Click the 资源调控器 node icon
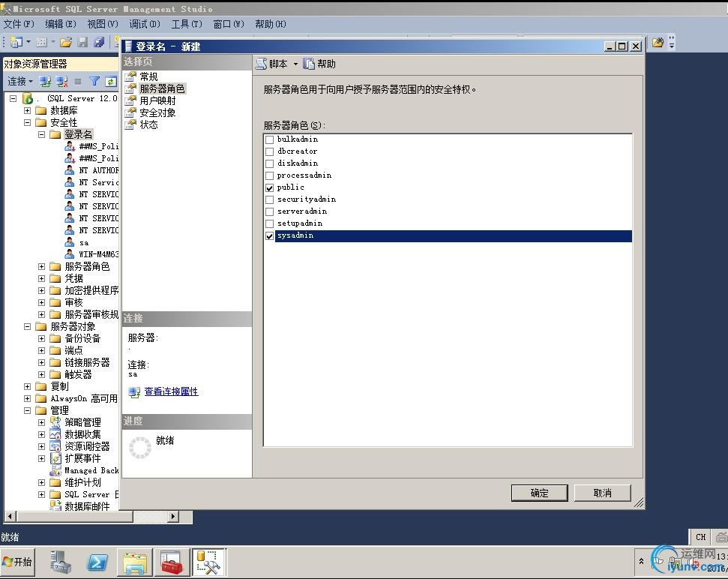728x579 pixels. coord(55,446)
